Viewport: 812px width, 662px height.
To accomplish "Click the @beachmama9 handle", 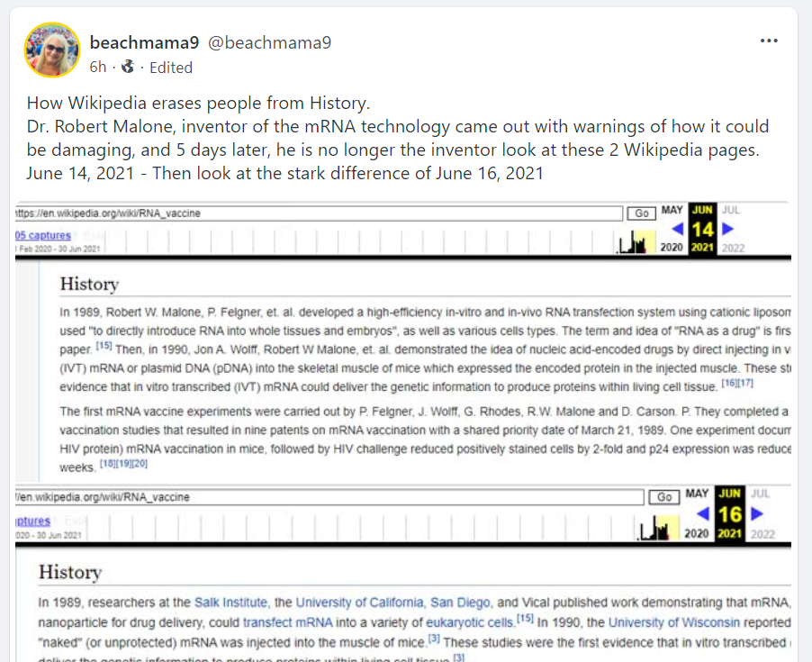I will (270, 42).
